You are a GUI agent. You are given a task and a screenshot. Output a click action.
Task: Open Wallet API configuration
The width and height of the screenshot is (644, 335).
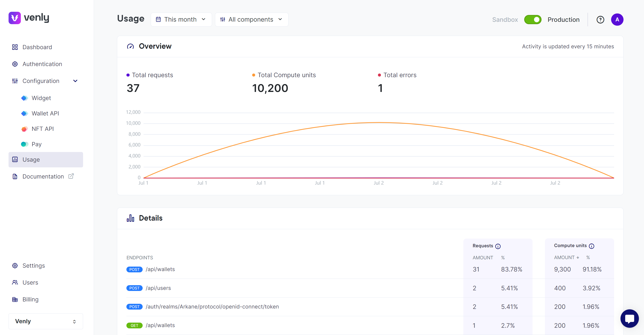pos(46,114)
